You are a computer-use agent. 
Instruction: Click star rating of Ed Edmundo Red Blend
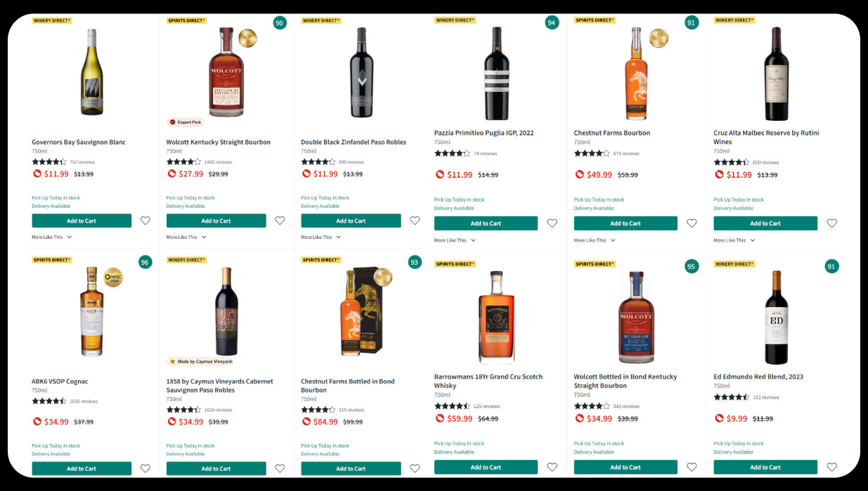tap(731, 397)
